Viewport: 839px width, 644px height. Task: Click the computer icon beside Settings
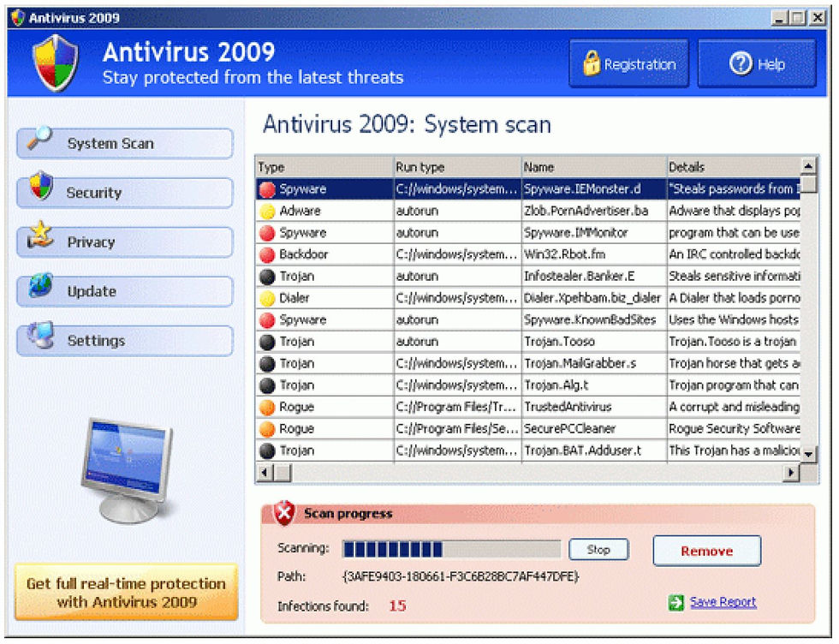(41, 335)
